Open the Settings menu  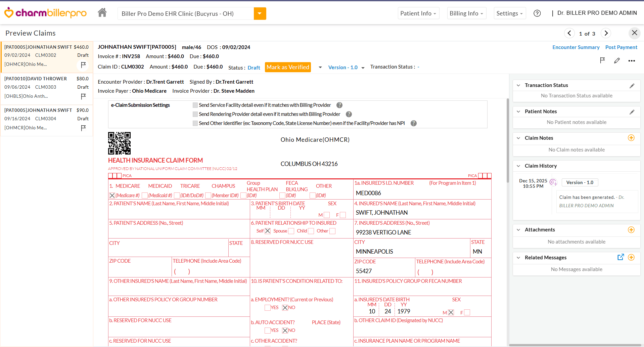[510, 13]
